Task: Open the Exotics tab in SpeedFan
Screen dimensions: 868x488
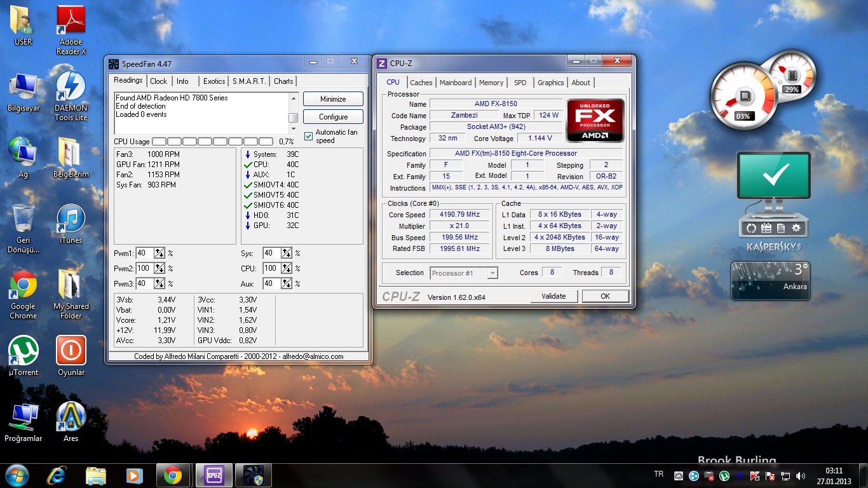Action: [x=214, y=81]
